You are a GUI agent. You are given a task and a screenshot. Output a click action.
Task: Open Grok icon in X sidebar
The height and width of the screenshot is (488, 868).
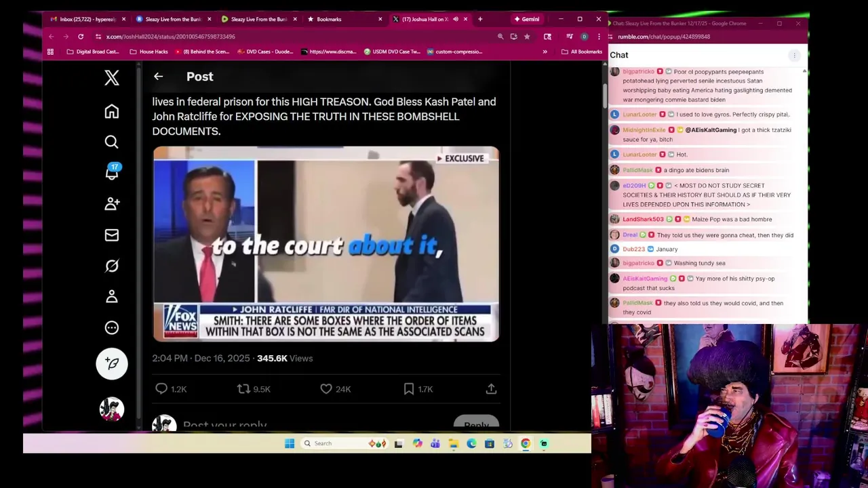(x=112, y=266)
